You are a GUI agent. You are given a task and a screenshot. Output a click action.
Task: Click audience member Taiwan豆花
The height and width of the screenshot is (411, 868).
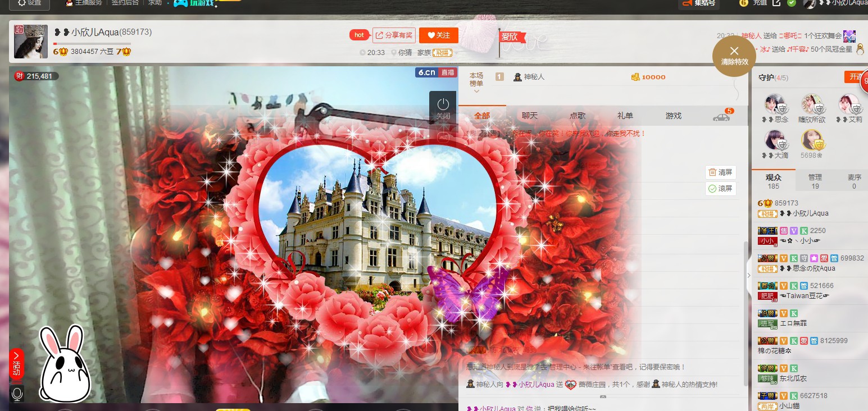point(810,291)
